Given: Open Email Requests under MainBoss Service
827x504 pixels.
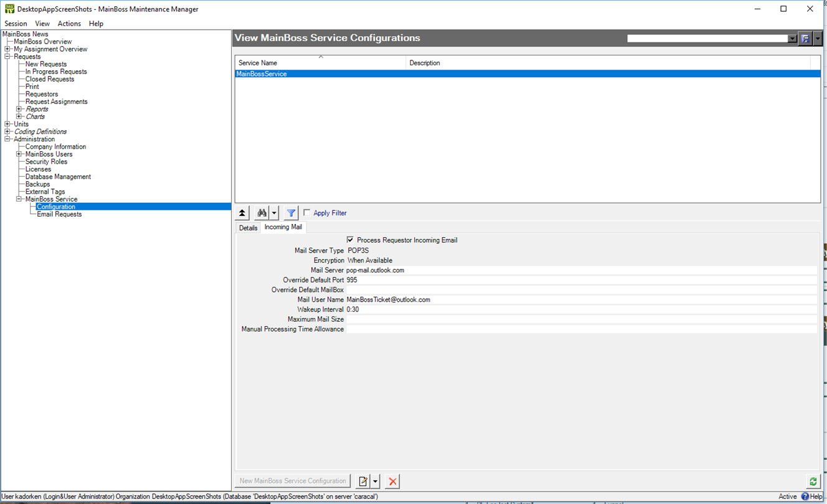Looking at the screenshot, I should click(59, 214).
